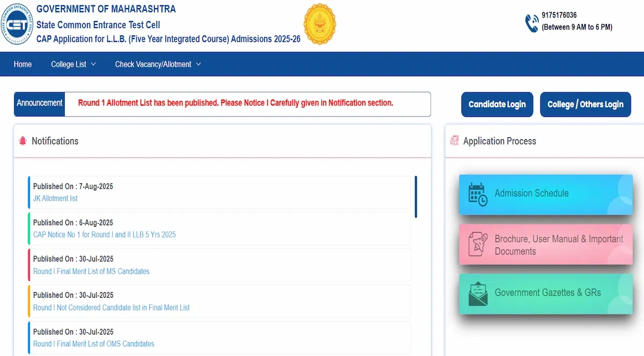Click the State Common Entrance Test Cell text

click(x=98, y=25)
